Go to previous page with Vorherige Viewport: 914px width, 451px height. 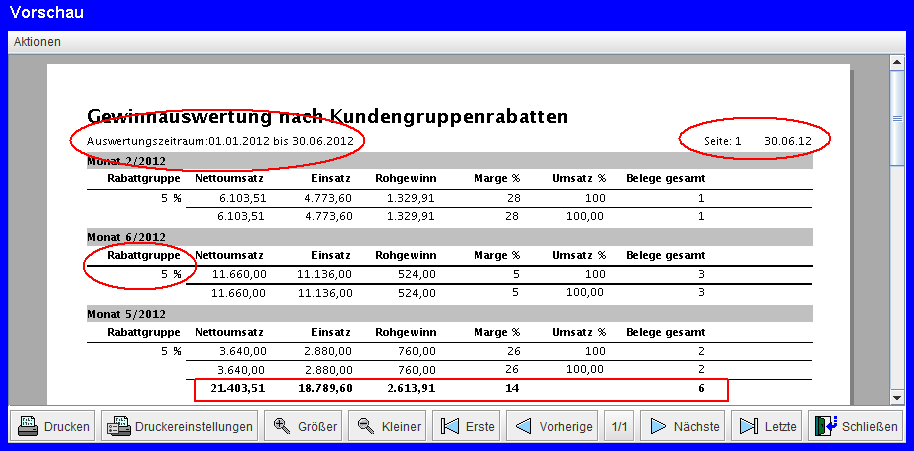pyautogui.click(x=554, y=426)
